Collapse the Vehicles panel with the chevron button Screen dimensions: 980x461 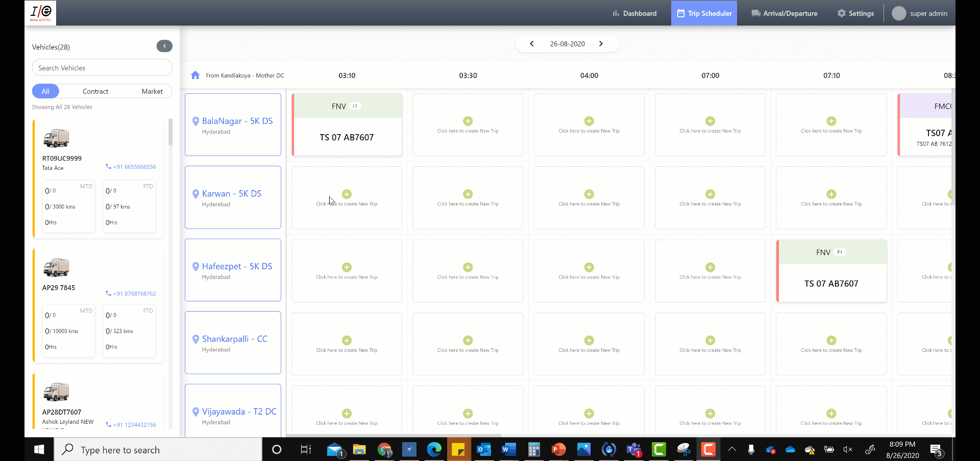tap(164, 46)
